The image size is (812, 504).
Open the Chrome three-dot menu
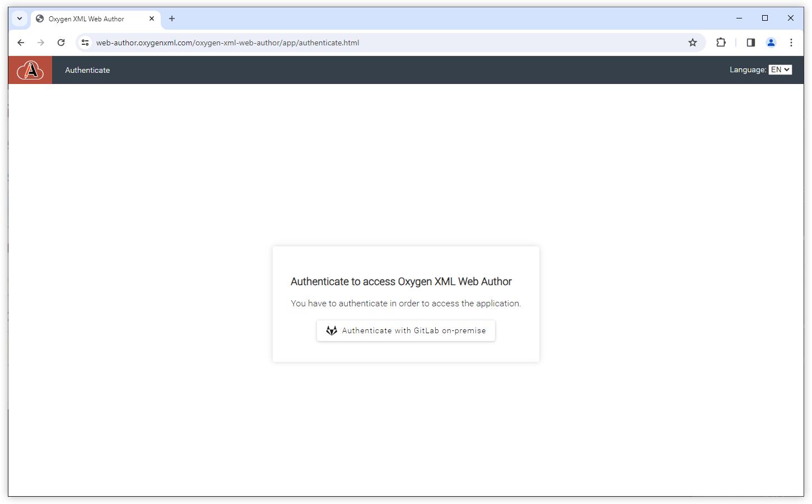coord(791,43)
